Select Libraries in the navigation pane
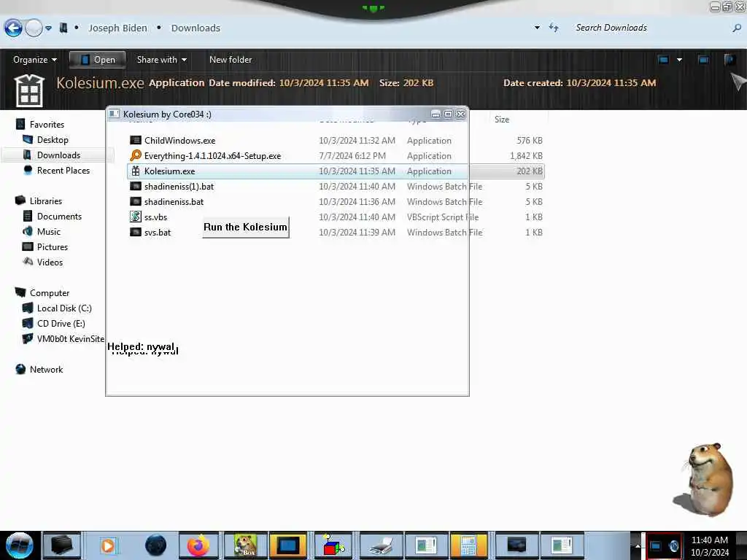The height and width of the screenshot is (560, 747). click(46, 201)
